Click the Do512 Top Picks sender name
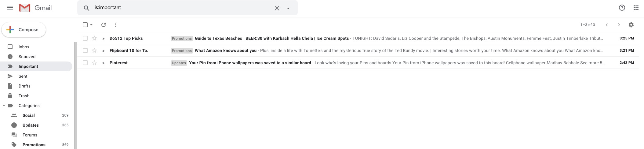The image size is (644, 149). pos(126,38)
